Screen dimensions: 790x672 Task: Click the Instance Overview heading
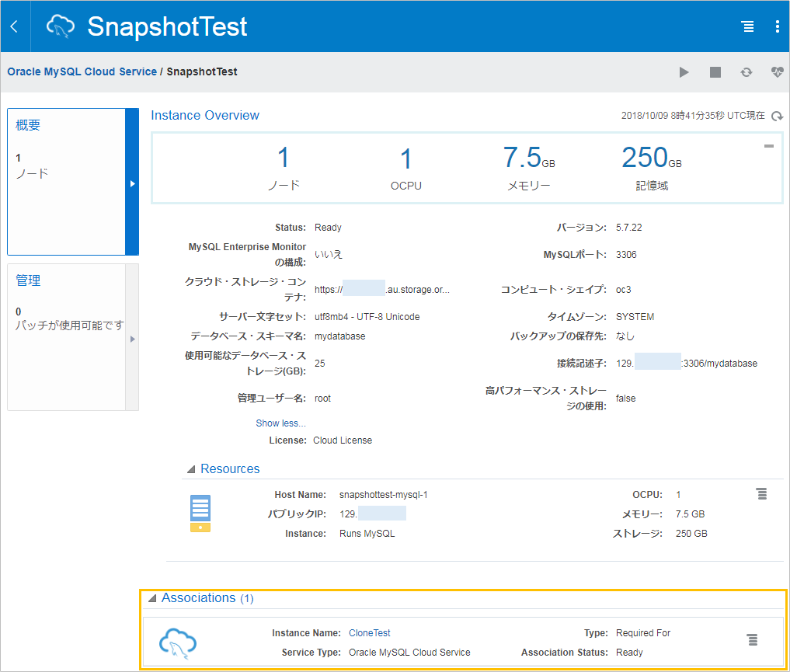click(x=205, y=115)
